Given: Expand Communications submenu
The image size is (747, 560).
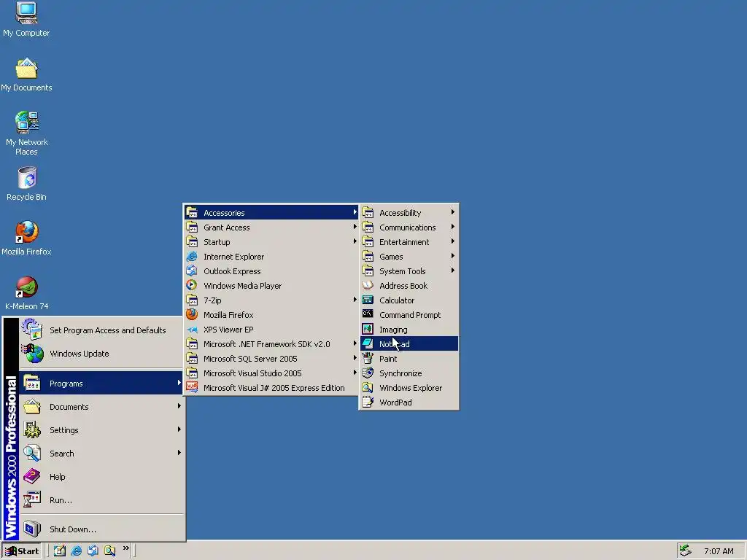Looking at the screenshot, I should [409, 227].
